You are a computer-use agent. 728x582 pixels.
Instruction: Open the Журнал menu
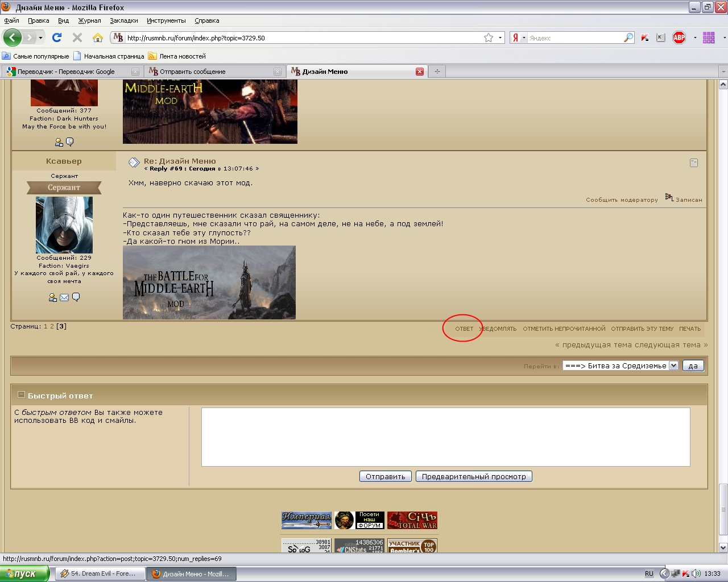point(89,20)
